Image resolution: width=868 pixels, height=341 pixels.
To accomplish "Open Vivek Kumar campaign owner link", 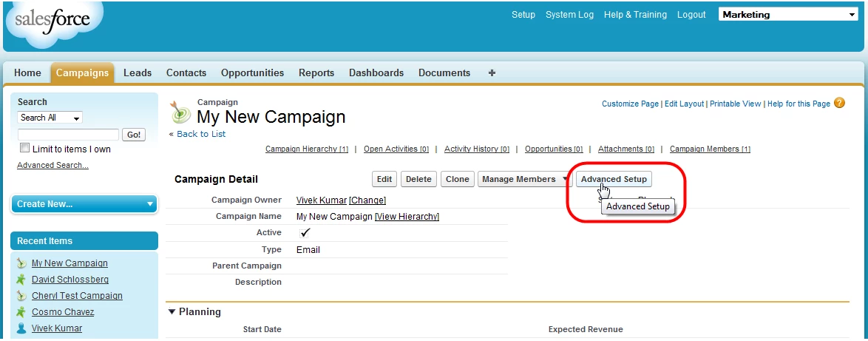I will click(322, 200).
